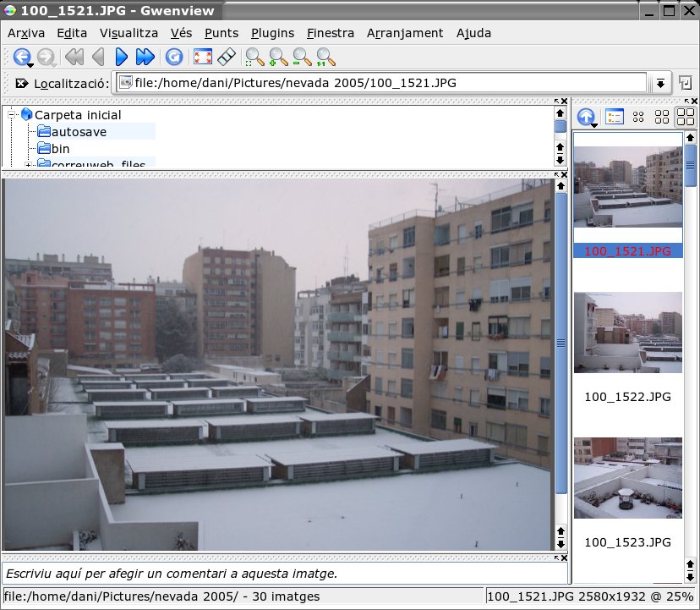Screen dimensions: 700x610
Task: Select Carpeta inicial in the tree
Action: 78,115
